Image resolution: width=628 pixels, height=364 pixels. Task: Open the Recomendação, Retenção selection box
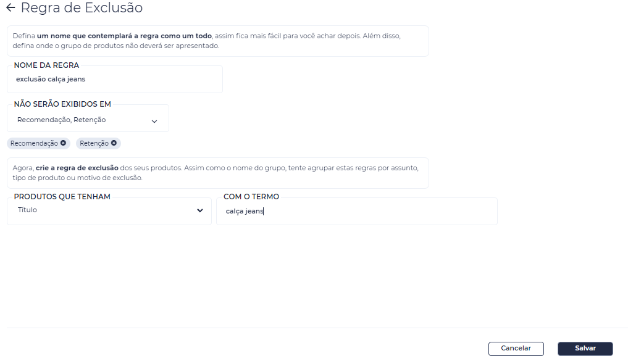(x=88, y=119)
